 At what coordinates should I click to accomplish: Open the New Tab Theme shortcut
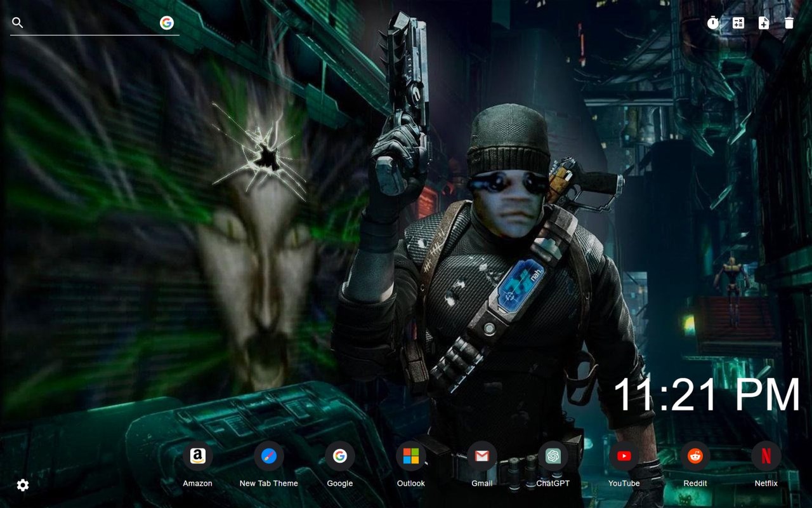pyautogui.click(x=269, y=456)
